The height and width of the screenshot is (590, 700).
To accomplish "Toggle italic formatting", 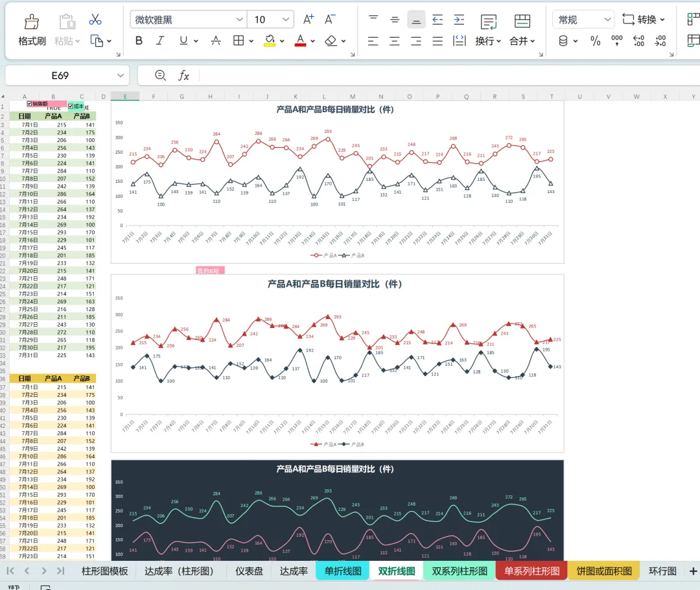I will point(160,41).
